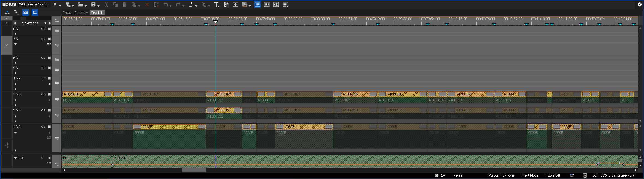Click the Export film icon
The width and height of the screenshot is (644, 179).
(x=245, y=4)
